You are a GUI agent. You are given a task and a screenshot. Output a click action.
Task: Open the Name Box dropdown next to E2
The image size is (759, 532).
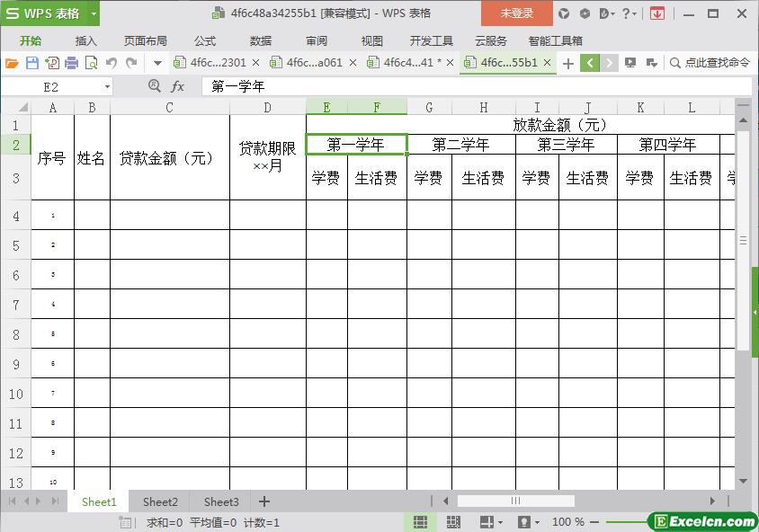(107, 87)
